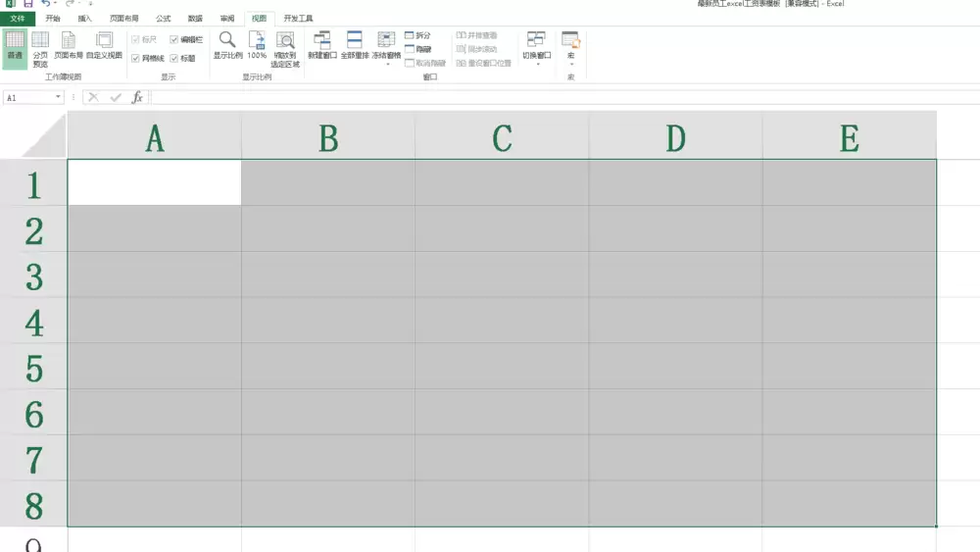Select the 视图 (View) tab

point(259,18)
